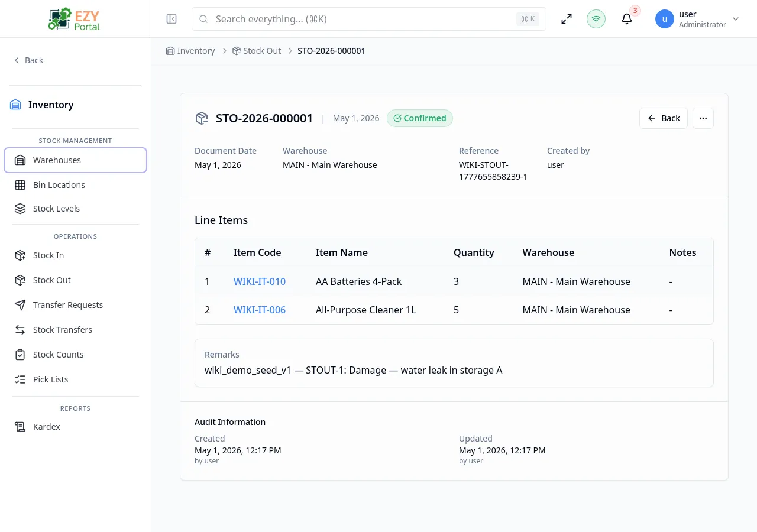Viewport: 757px width, 532px height.
Task: Click the reference WIKI-STOUT-1777655858239-1 value
Action: [x=493, y=171]
